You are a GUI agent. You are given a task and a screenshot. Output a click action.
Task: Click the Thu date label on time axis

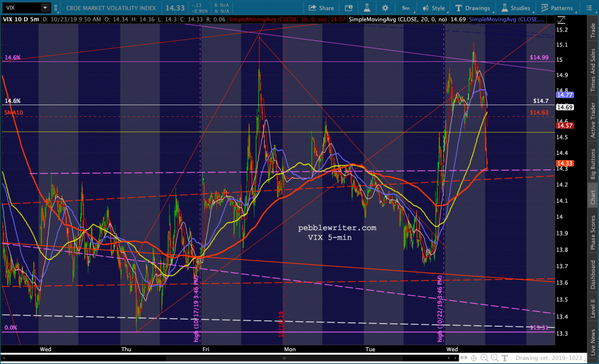126,349
